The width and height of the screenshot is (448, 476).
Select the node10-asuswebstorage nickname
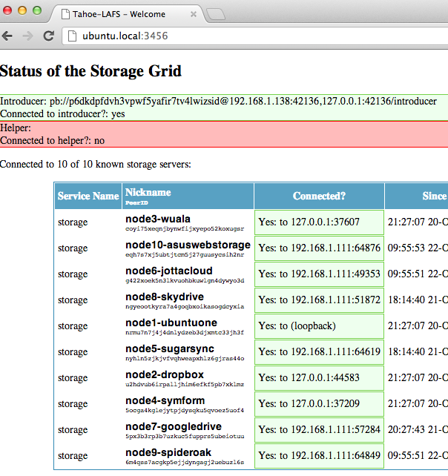[188, 245]
